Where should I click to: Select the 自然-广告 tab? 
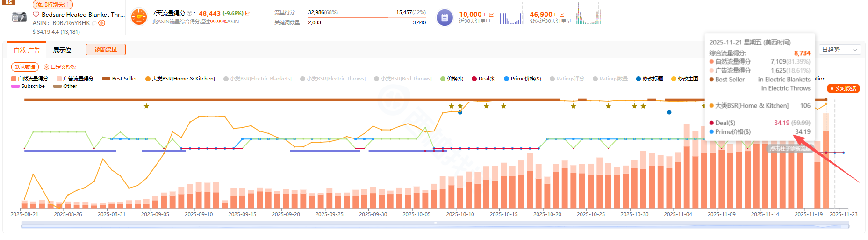[x=27, y=50]
